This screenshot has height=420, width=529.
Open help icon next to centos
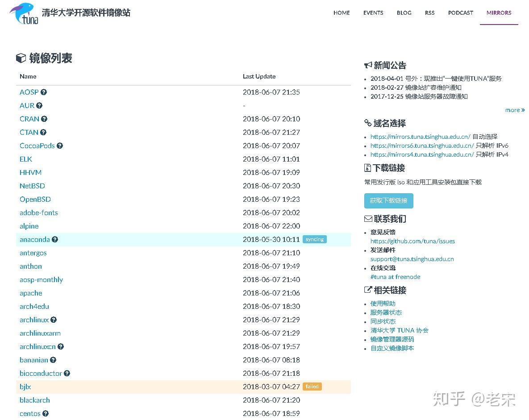[46, 414]
